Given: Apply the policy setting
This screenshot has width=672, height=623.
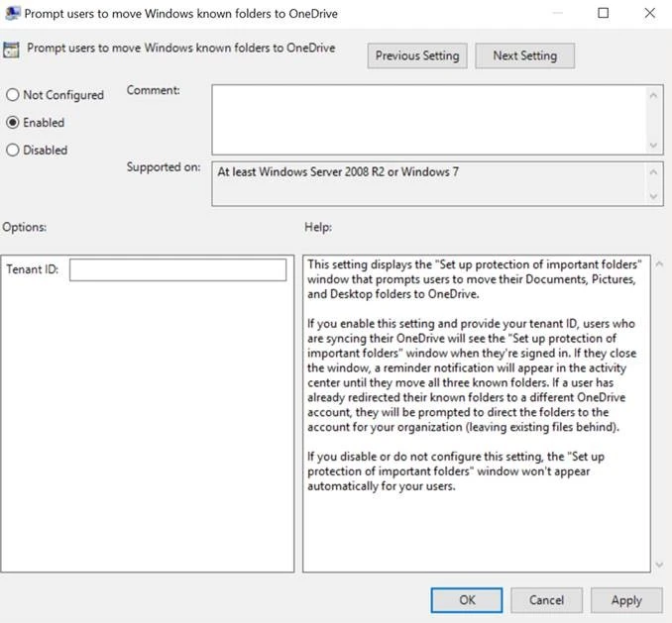Looking at the screenshot, I should [626, 600].
